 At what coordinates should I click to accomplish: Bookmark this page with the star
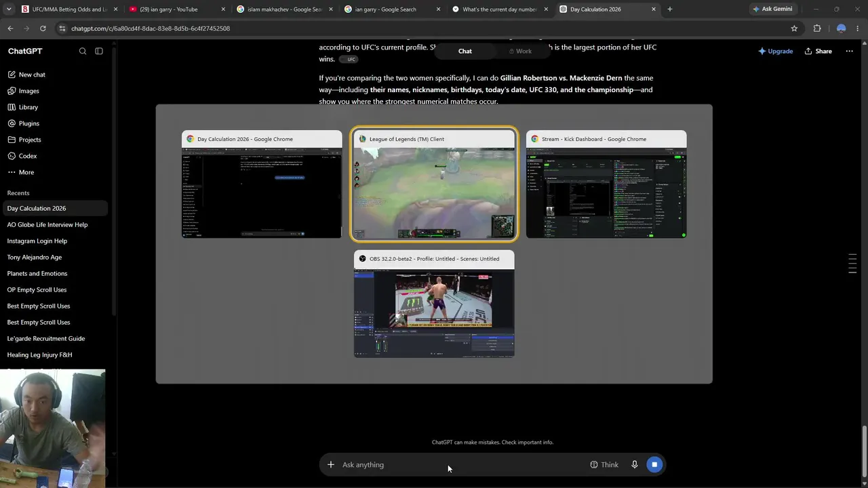(794, 28)
